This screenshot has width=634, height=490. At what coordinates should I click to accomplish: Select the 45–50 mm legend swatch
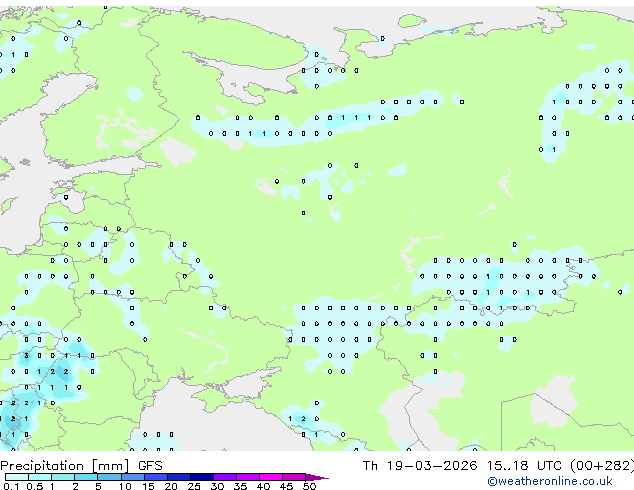pyautogui.click(x=294, y=477)
